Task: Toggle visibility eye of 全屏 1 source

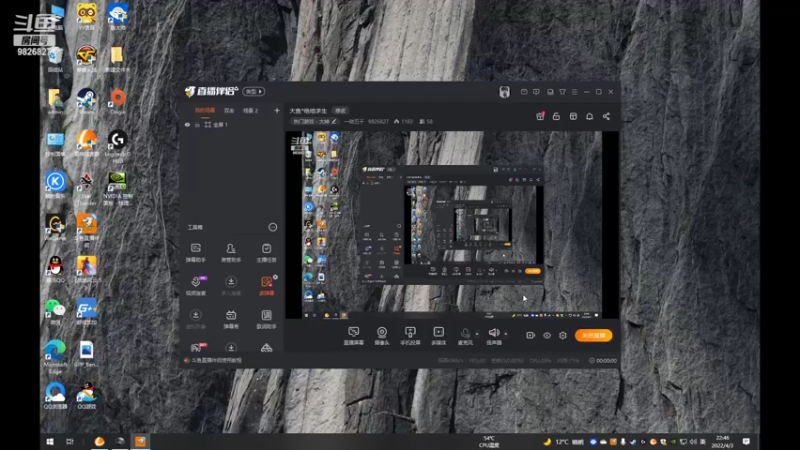Action: click(x=187, y=124)
